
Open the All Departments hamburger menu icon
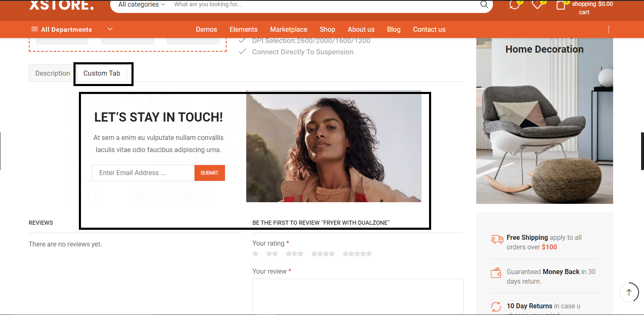coord(34,29)
